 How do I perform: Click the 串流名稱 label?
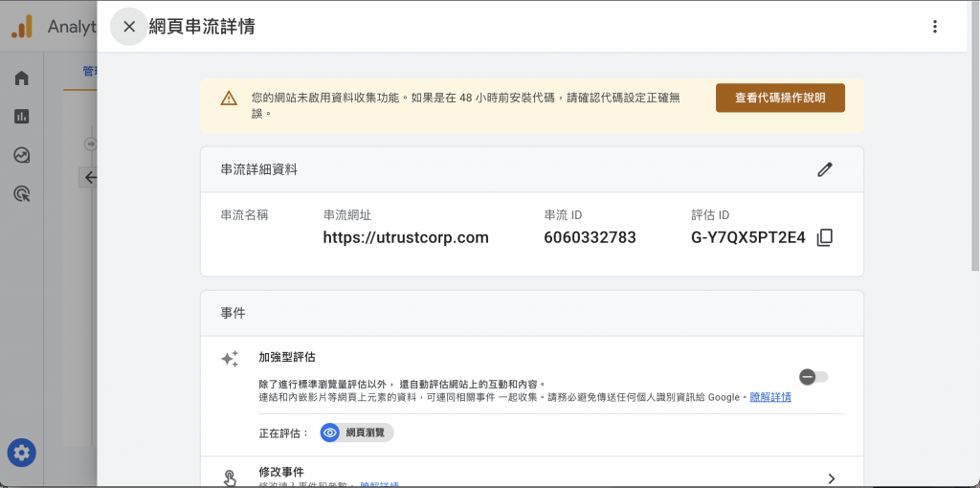click(244, 215)
